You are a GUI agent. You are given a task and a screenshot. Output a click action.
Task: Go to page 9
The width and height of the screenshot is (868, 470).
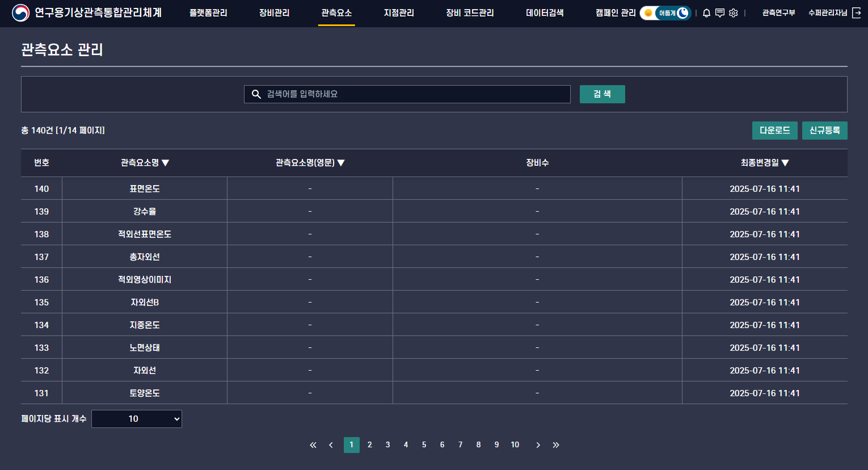(497, 445)
